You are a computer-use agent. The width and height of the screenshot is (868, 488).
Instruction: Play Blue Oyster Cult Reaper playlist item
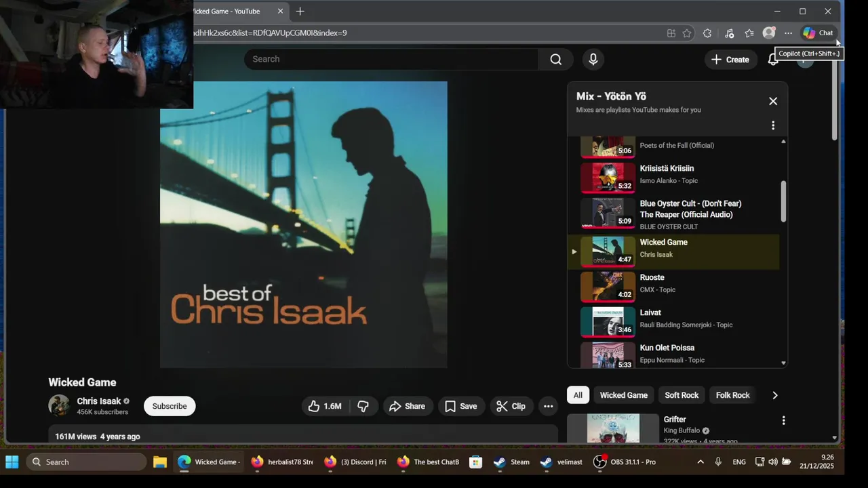(x=673, y=214)
